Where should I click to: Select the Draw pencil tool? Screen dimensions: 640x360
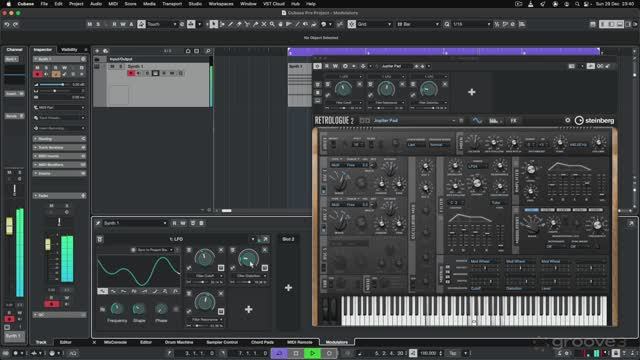231,24
